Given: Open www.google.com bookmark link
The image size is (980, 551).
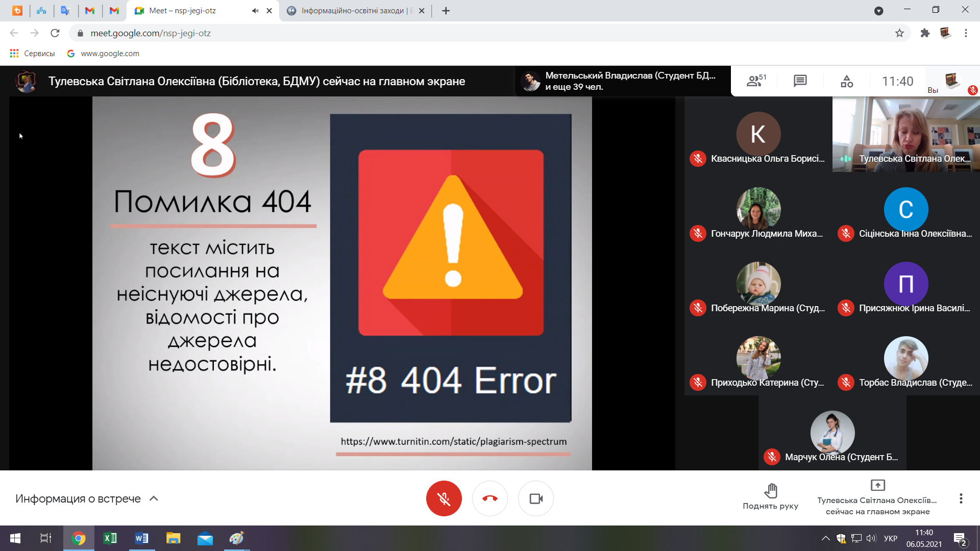Looking at the screenshot, I should tap(104, 54).
